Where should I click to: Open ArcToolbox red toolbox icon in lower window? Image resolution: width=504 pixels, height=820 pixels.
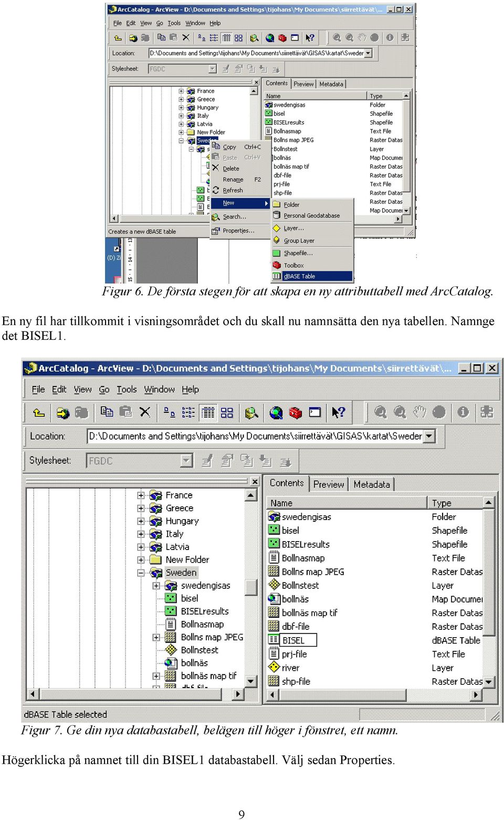pyautogui.click(x=296, y=412)
